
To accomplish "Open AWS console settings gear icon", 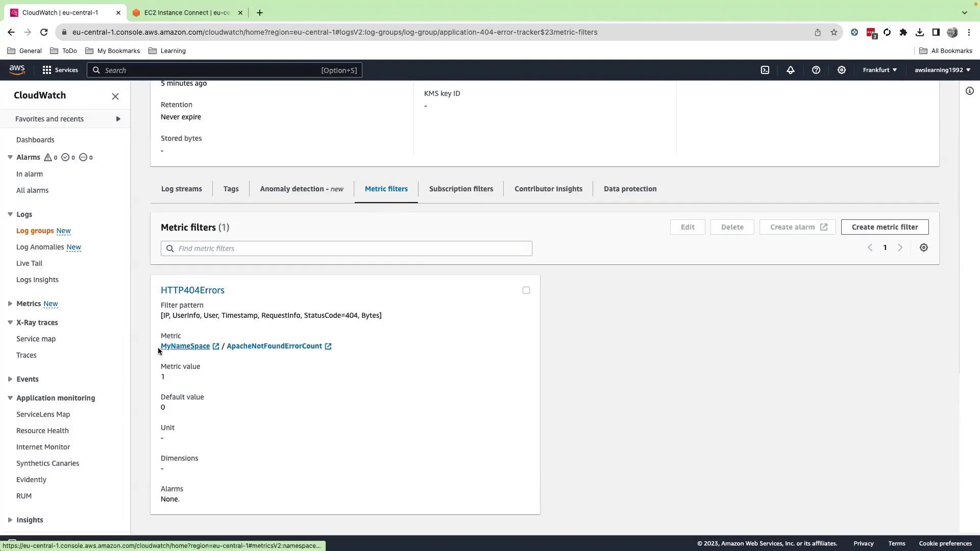I will pos(841,70).
